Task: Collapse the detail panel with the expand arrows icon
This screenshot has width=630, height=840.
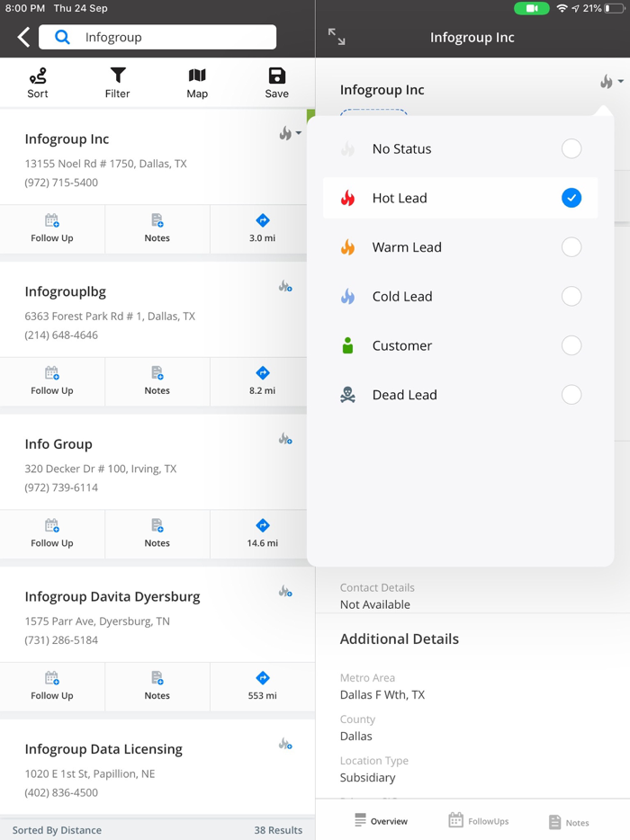Action: (x=336, y=37)
